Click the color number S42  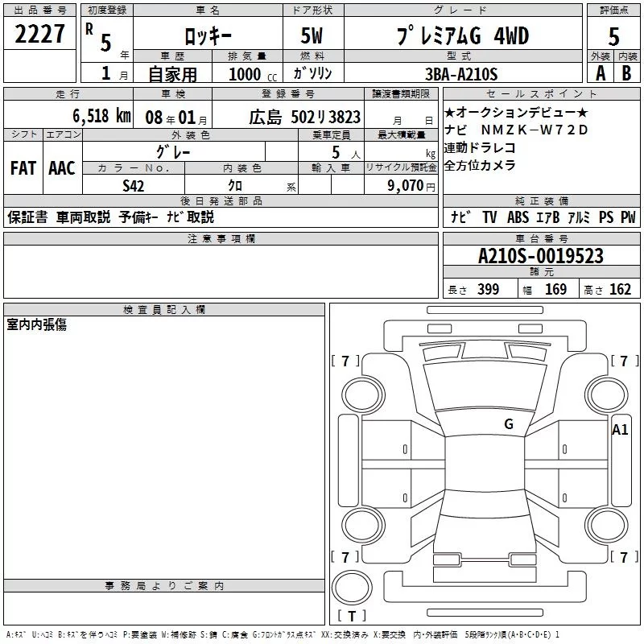[x=134, y=186]
